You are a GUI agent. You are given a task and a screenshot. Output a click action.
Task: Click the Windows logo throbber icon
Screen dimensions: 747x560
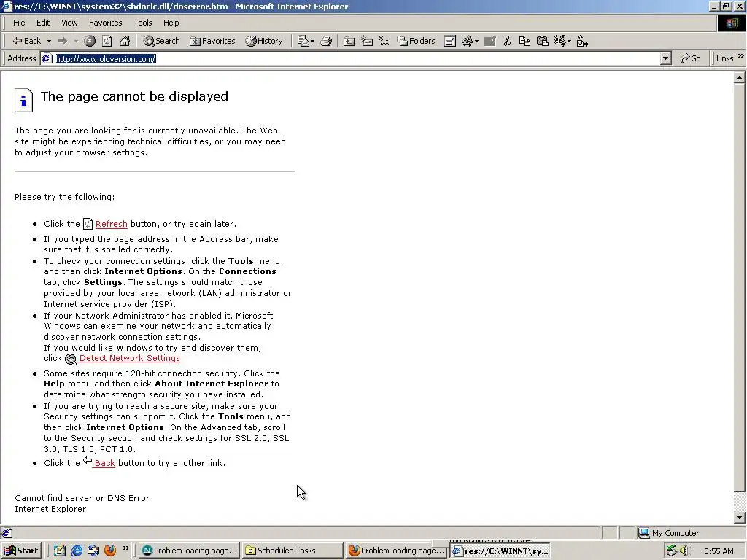point(731,23)
